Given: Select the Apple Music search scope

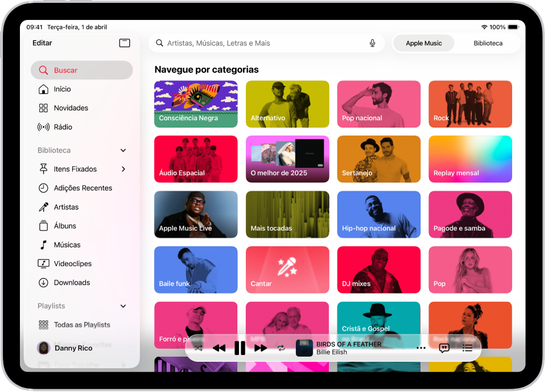Looking at the screenshot, I should coord(423,43).
